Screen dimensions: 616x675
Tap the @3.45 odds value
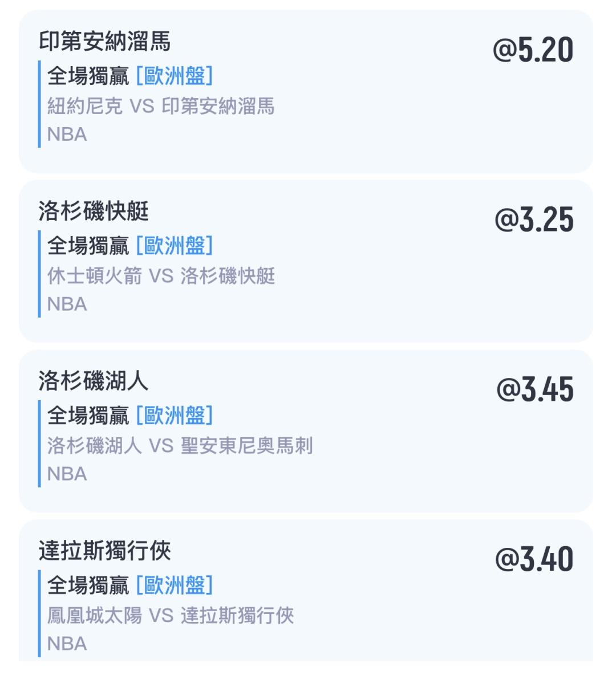click(x=534, y=390)
